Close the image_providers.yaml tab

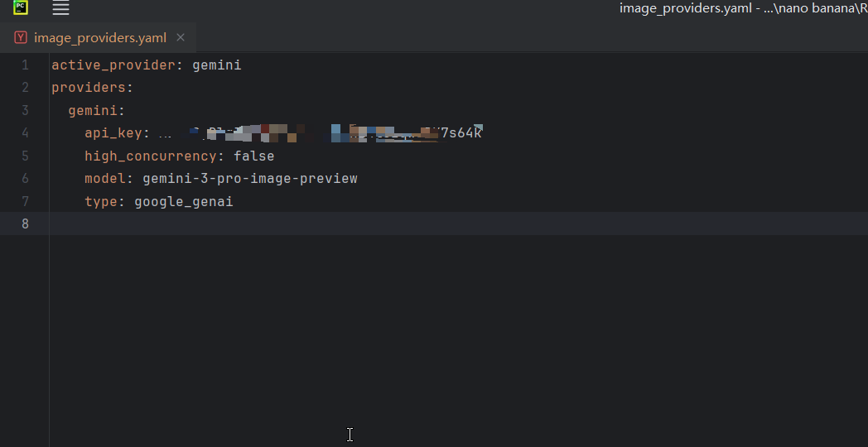[181, 37]
